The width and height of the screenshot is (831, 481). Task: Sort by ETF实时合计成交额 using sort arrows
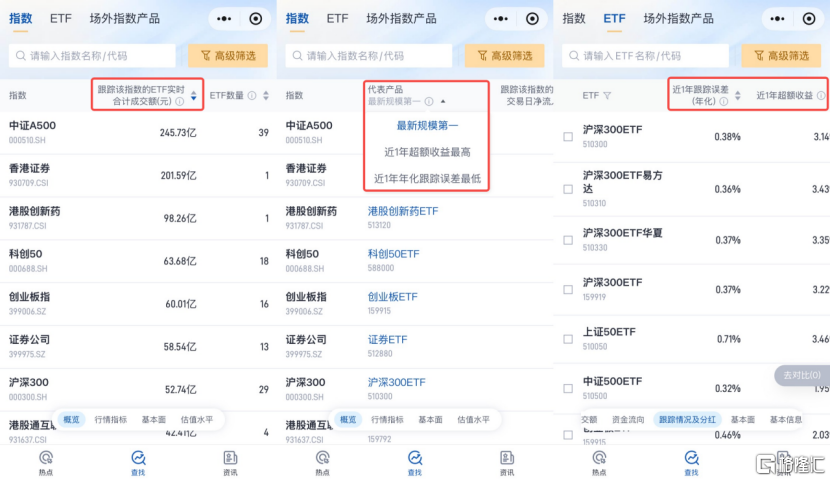click(193, 95)
